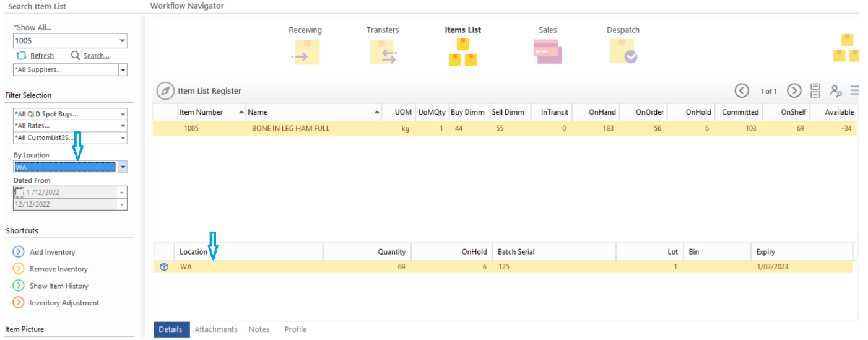
Task: Click Remove Inventory shortcut label
Action: (x=59, y=269)
